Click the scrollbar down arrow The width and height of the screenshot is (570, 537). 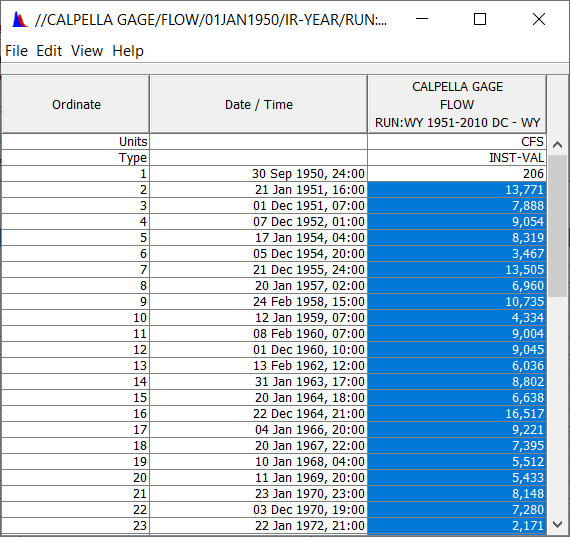tap(557, 524)
